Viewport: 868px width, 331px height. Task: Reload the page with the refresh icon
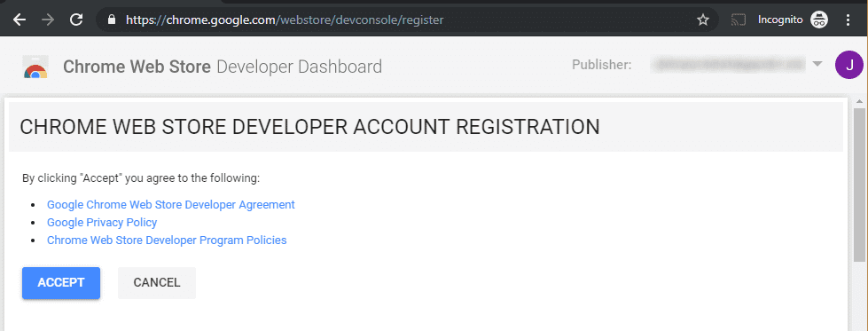76,20
